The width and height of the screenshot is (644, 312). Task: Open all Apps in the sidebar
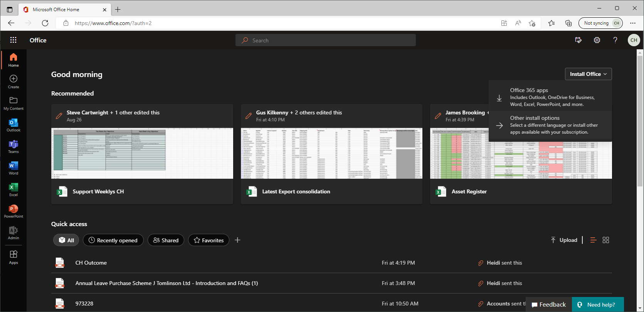click(13, 257)
